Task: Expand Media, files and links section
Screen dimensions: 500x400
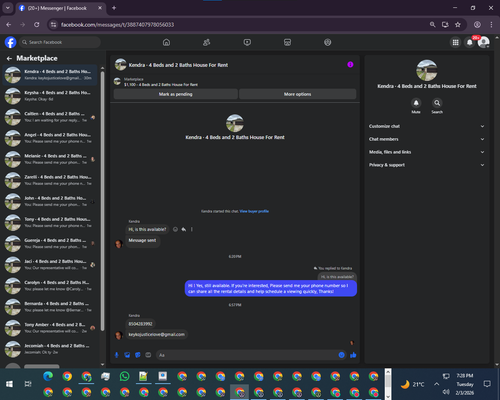Action: (x=427, y=152)
